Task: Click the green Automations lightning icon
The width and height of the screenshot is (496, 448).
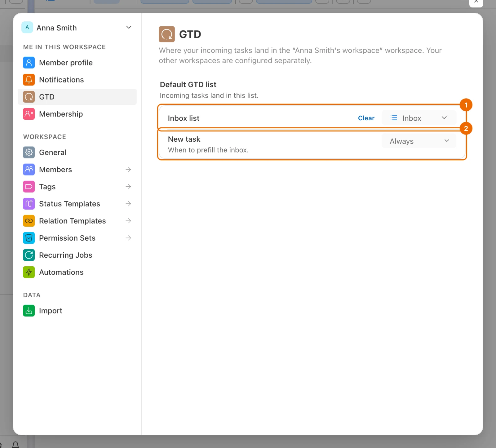Action: click(29, 272)
